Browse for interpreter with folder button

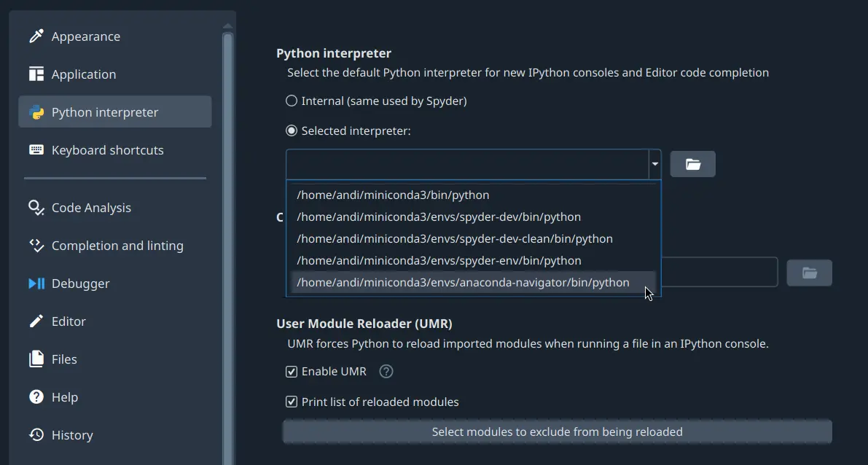(692, 164)
